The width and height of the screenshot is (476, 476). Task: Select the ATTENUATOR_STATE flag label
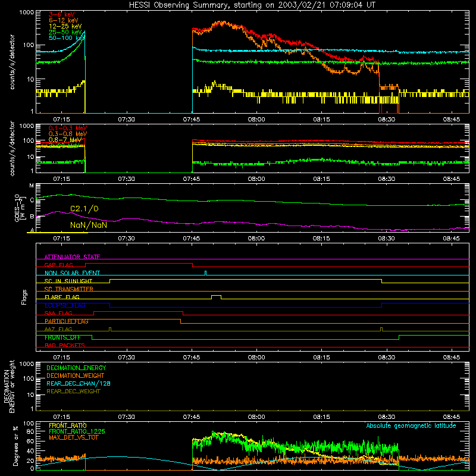[x=72, y=257]
